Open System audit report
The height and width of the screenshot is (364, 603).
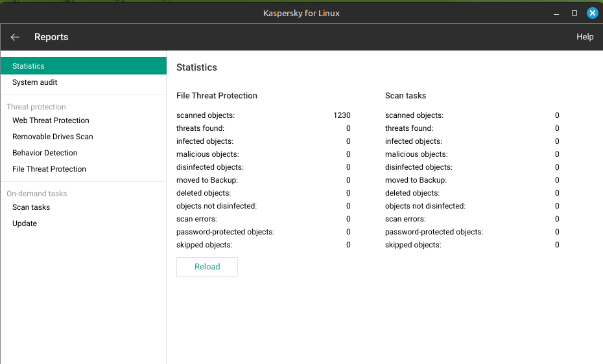coord(84,82)
